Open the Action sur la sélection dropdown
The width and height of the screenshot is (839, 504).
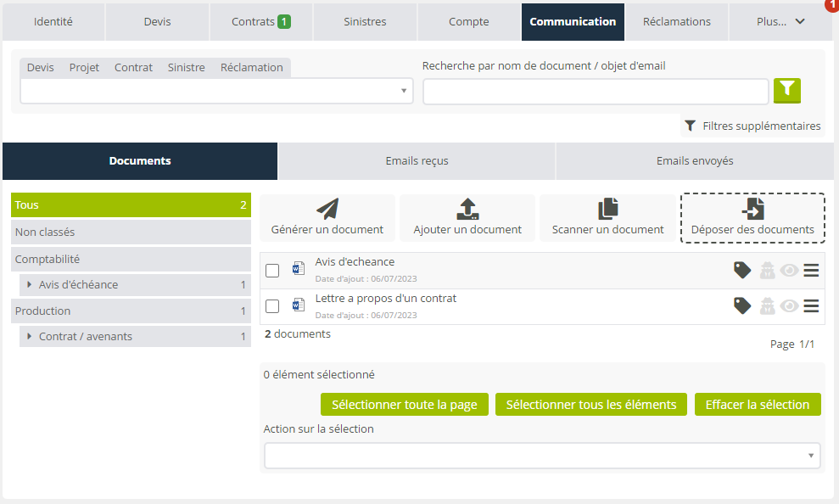541,456
